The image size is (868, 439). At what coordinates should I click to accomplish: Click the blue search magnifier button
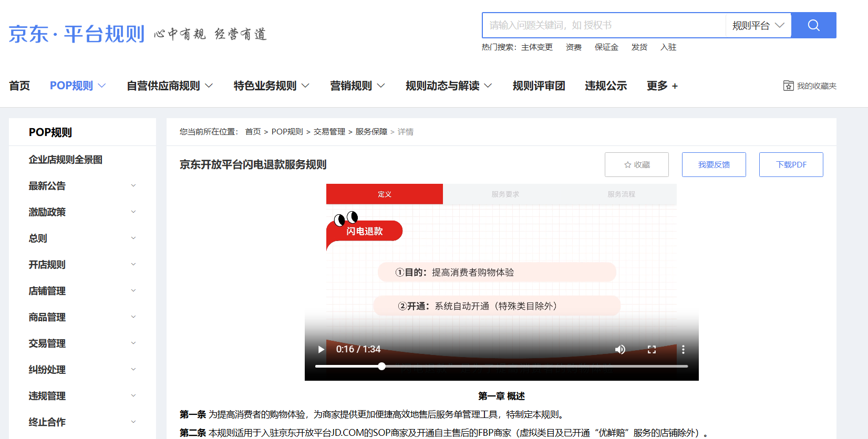(813, 25)
